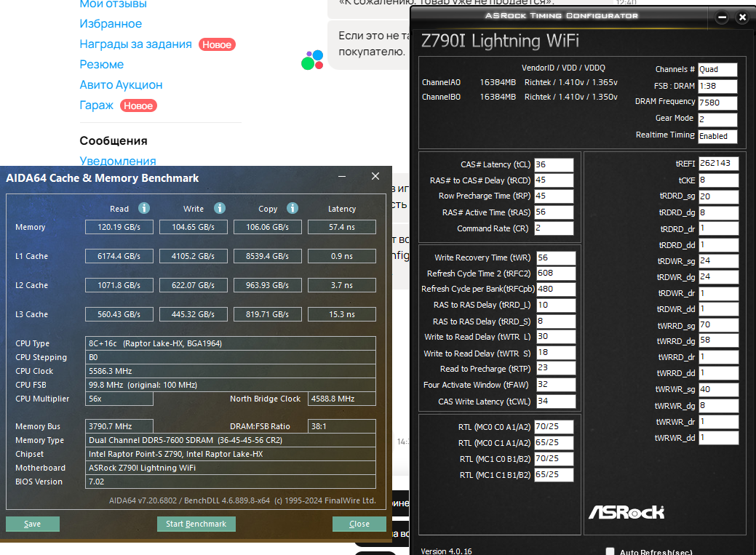This screenshot has height=555, width=756.
Task: Click the CAS# Latency (tCL) field
Action: 554,165
